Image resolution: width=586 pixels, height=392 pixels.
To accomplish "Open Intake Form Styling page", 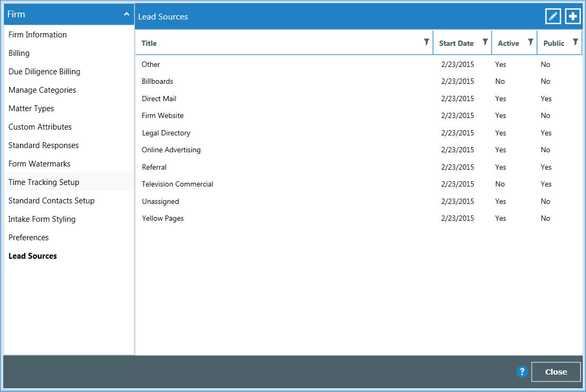I will point(42,219).
